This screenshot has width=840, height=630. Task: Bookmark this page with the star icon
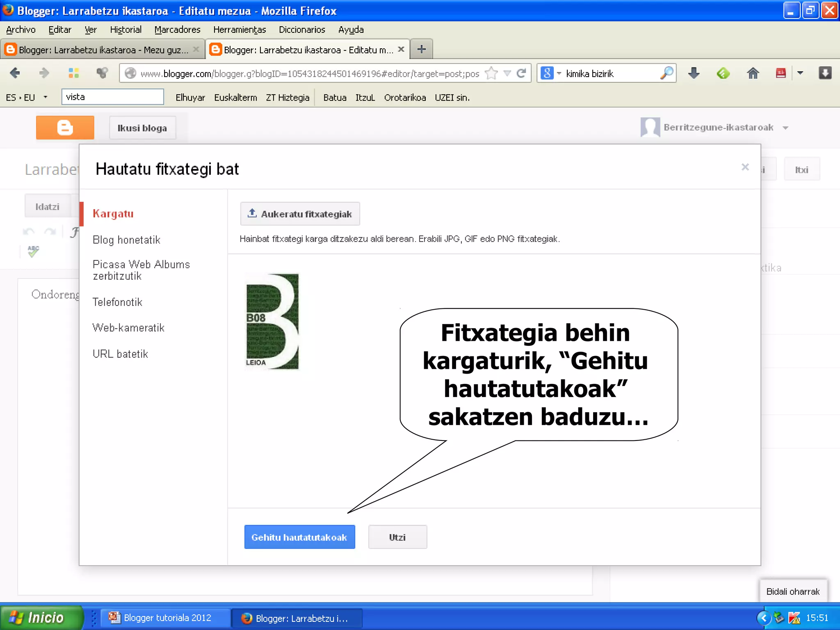(491, 73)
